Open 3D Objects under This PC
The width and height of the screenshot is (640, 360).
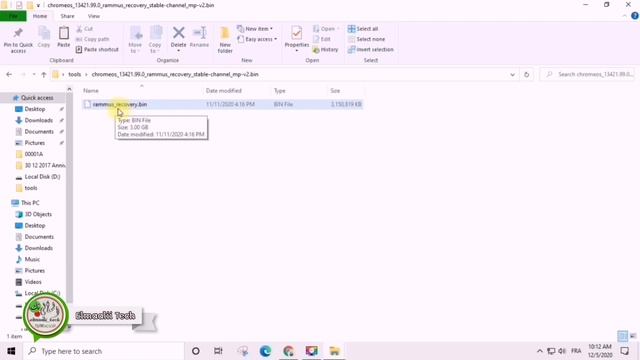point(38,214)
